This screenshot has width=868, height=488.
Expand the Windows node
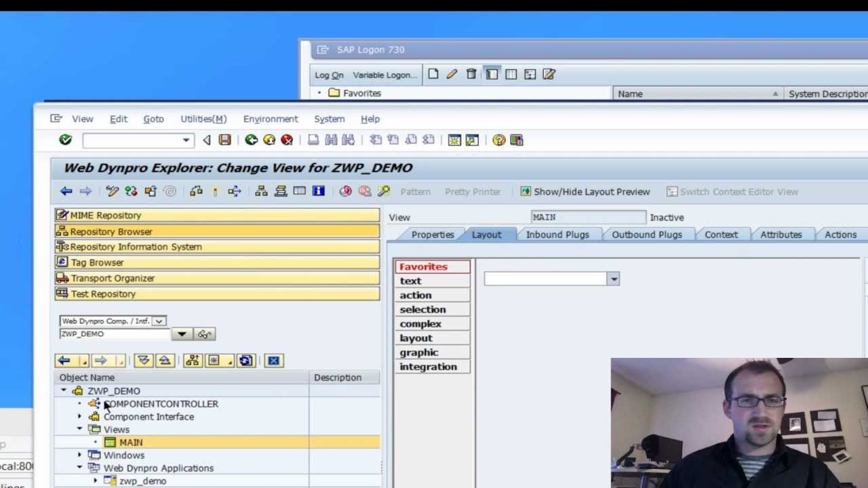click(79, 455)
